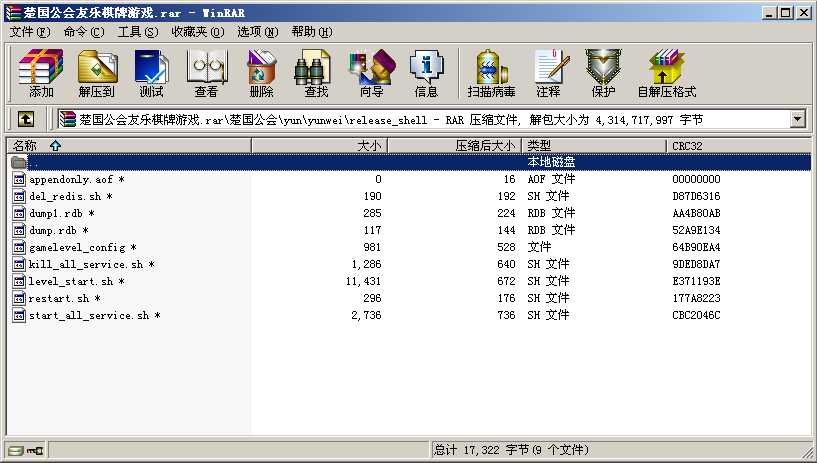This screenshot has height=463, width=817.
Task: Run the 测试 (Test) archive tool
Action: (x=151, y=73)
